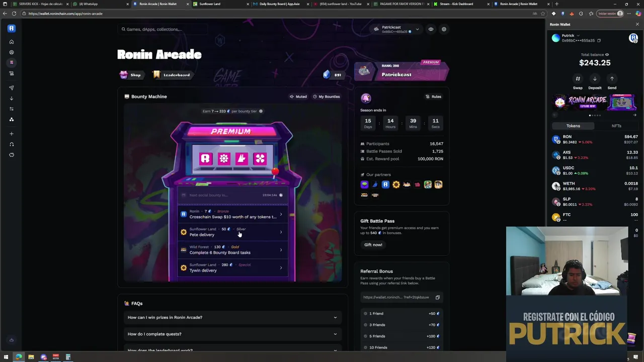Open the Home icon in sidebar
644x362 pixels.
11,42
